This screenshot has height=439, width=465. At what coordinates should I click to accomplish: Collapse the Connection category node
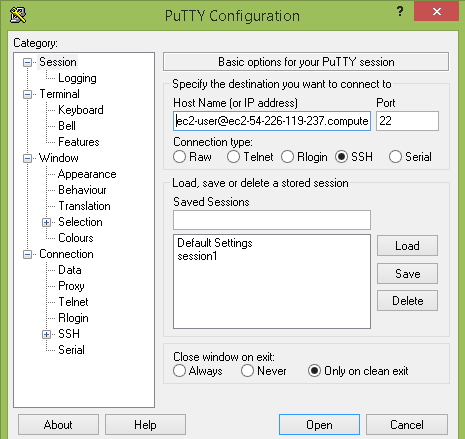tap(27, 254)
